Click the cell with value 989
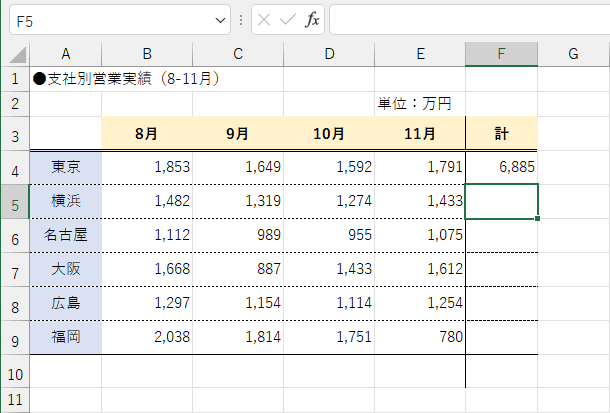This screenshot has width=610, height=413. [238, 236]
